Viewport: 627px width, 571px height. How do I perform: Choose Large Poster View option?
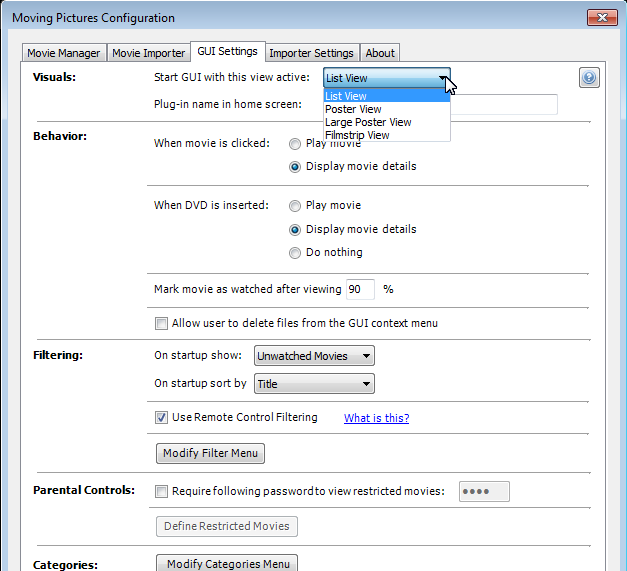[368, 122]
